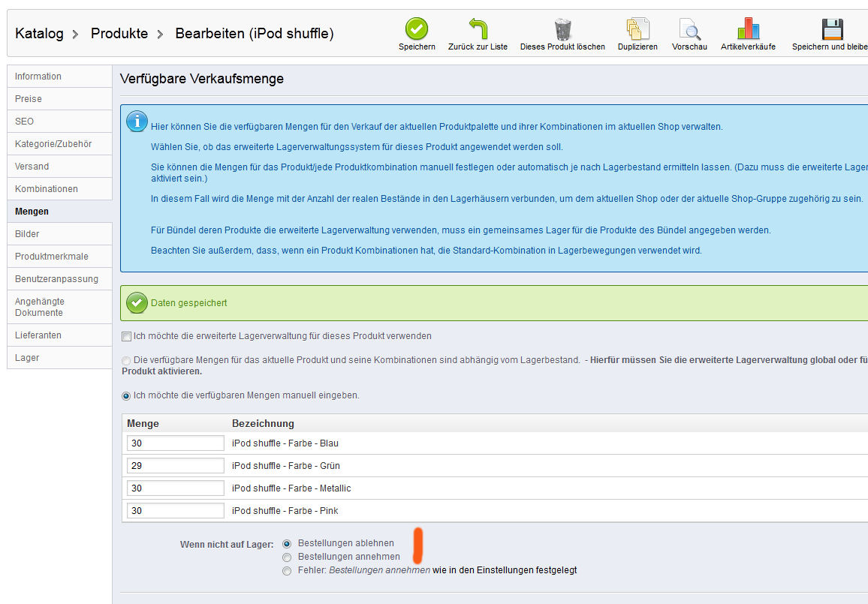The height and width of the screenshot is (604, 868).
Task: Click 'Verfügbare Verkaufsmenge' heading
Action: (202, 79)
